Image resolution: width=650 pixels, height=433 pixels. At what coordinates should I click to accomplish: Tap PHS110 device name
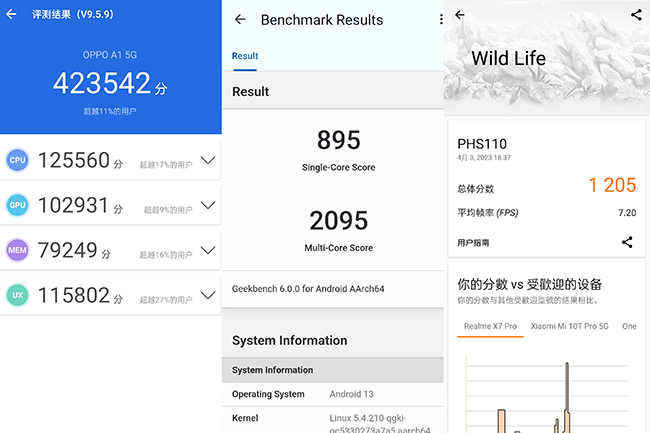(482, 144)
